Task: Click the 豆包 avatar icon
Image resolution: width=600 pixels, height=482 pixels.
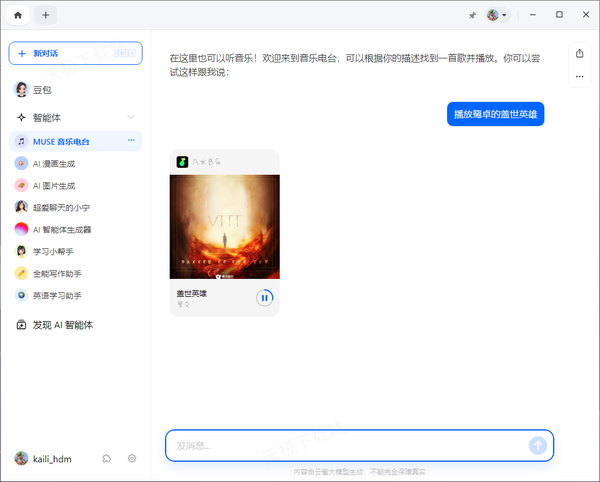Action: coord(21,90)
